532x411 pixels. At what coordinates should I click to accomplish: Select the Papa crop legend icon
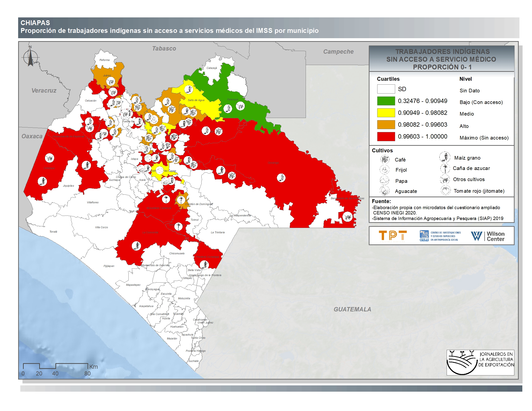(x=385, y=180)
